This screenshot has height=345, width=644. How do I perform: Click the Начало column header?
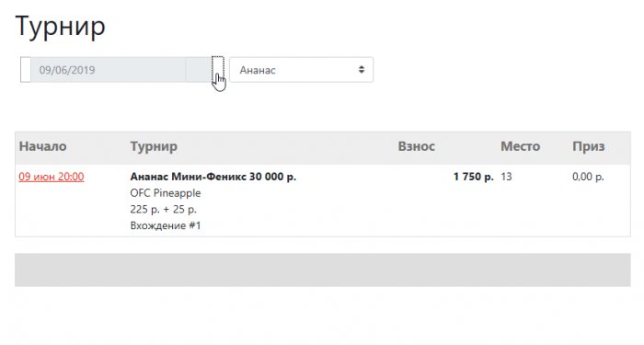(x=42, y=146)
